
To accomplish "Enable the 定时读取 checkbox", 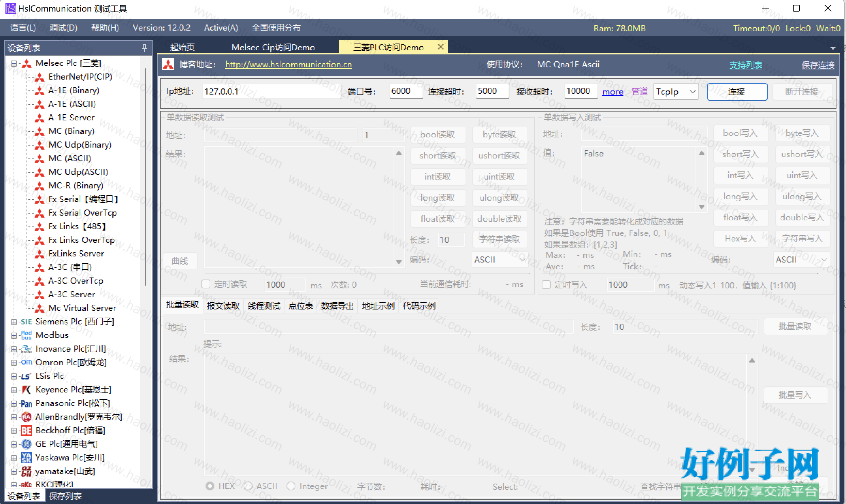I will click(x=206, y=284).
